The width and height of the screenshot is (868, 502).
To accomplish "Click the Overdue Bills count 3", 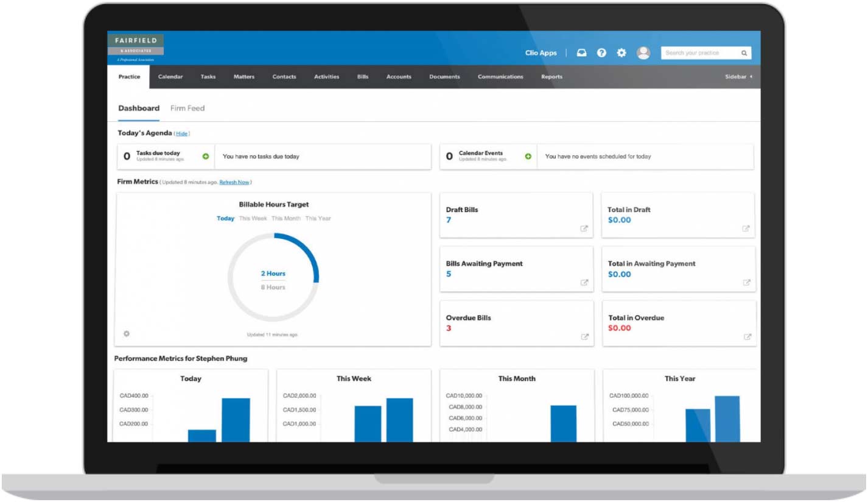I will point(449,328).
